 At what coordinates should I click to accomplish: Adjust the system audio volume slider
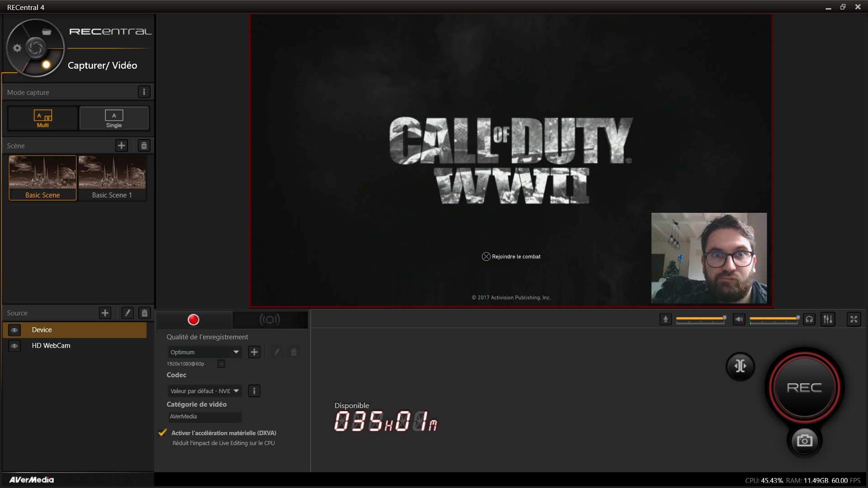coord(774,319)
